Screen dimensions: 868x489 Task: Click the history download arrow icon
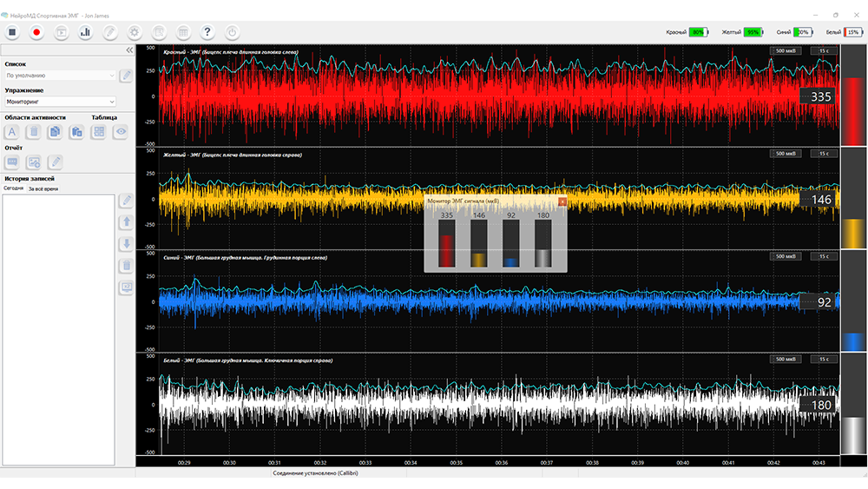pyautogui.click(x=126, y=244)
